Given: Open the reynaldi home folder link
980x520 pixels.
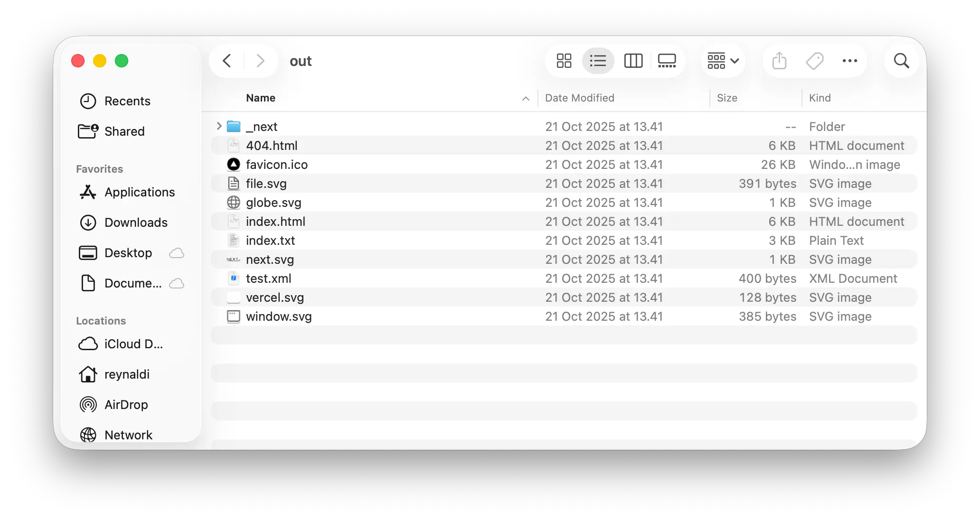Looking at the screenshot, I should pyautogui.click(x=126, y=374).
